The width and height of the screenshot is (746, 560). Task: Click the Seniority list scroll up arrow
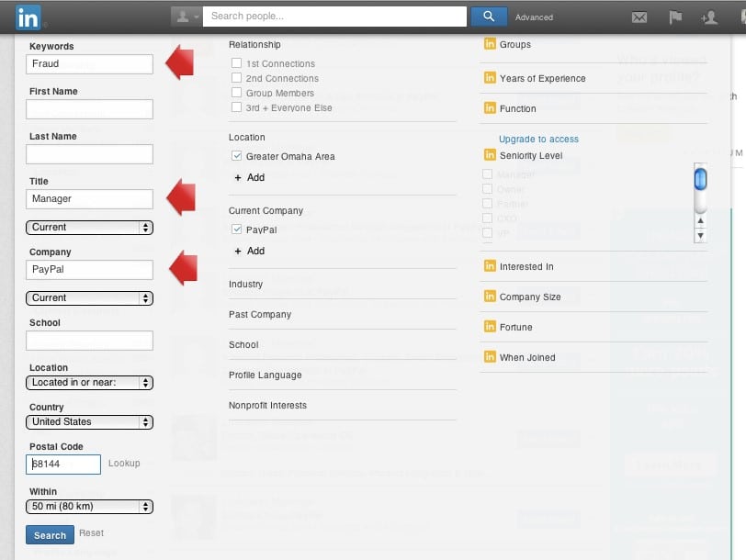(x=700, y=221)
